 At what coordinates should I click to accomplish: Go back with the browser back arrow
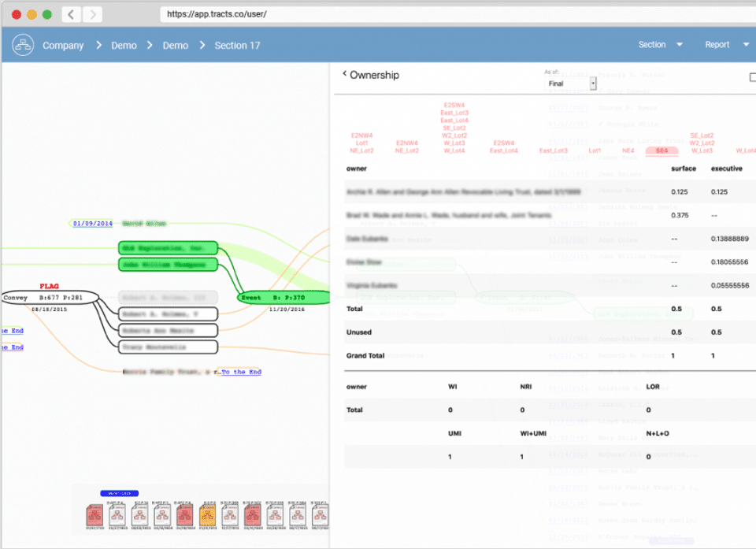point(72,14)
